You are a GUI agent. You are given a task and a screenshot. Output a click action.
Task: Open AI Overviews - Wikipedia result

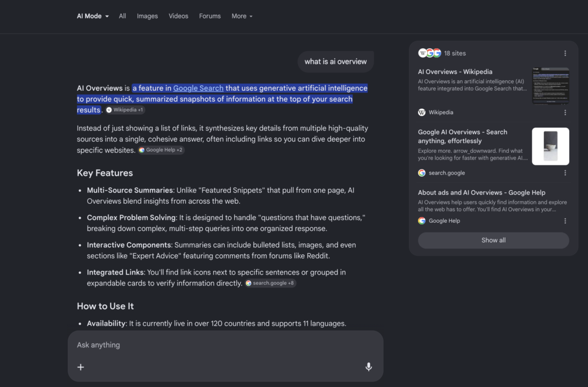pyautogui.click(x=455, y=72)
